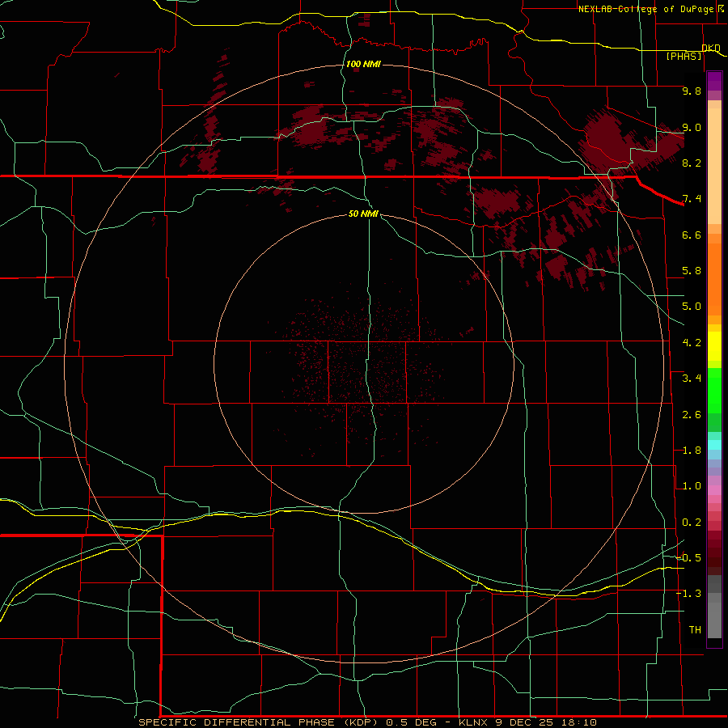This screenshot has width=728, height=728.
Task: Click the 4.2 scale value
Action: 692,343
